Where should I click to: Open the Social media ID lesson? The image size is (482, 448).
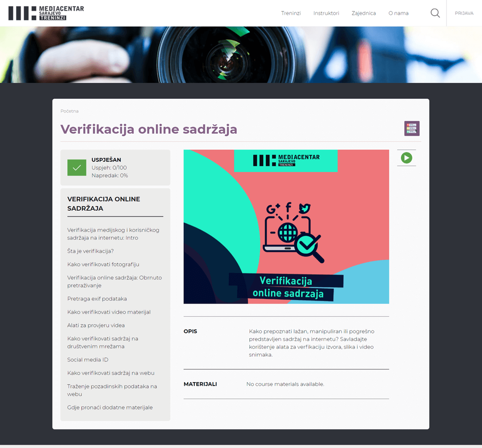[88, 360]
